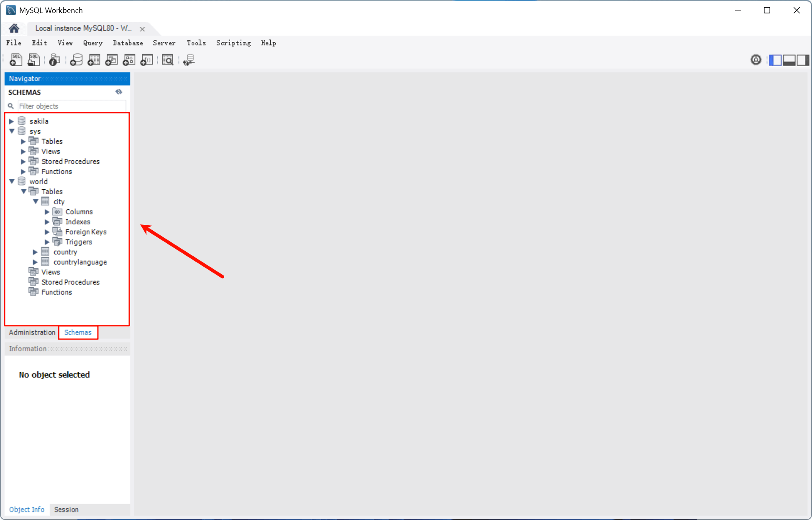This screenshot has height=520, width=812.
Task: Close the Local instance MySQL80 tab
Action: 142,29
